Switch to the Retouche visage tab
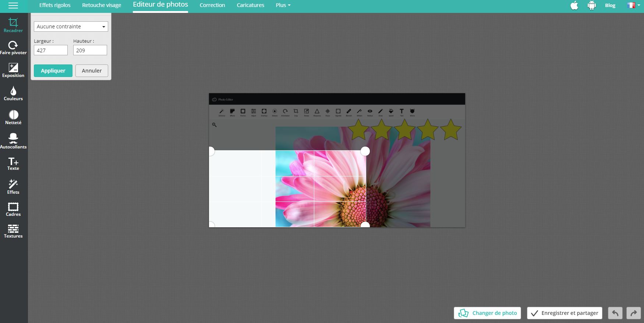This screenshot has width=644, height=323. [x=102, y=5]
